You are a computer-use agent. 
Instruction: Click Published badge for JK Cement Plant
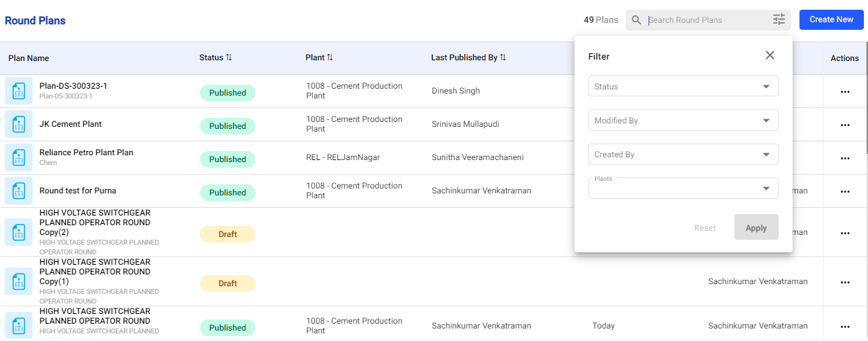click(228, 126)
